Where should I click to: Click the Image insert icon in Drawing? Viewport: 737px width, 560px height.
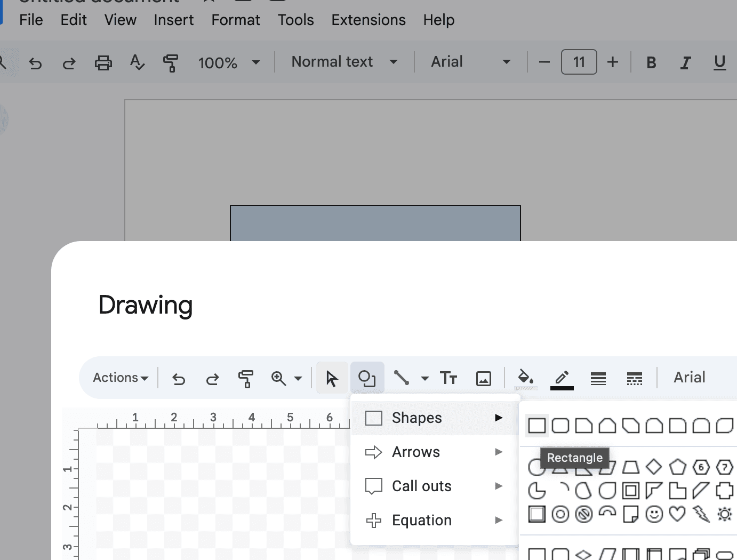tap(483, 379)
